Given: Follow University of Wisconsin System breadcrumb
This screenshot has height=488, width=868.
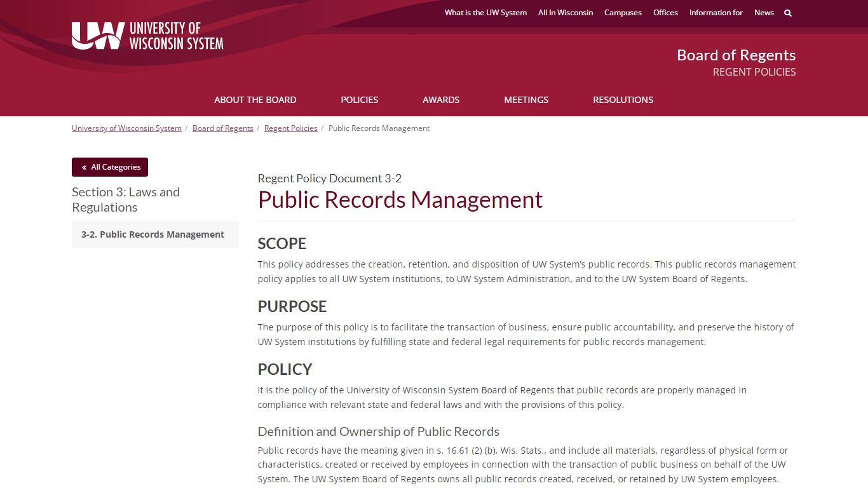Looking at the screenshot, I should [x=126, y=128].
